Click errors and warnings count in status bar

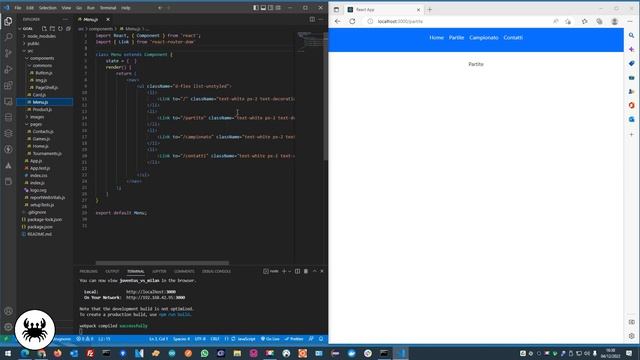click(x=85, y=339)
